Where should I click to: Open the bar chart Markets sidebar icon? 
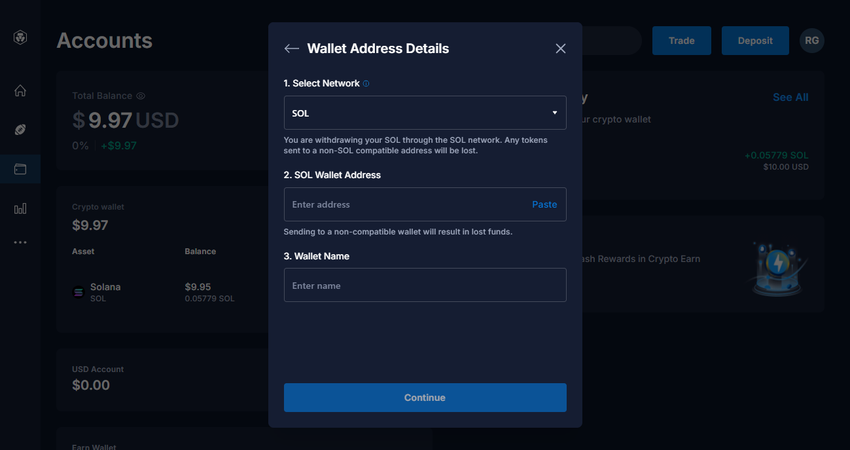20,209
